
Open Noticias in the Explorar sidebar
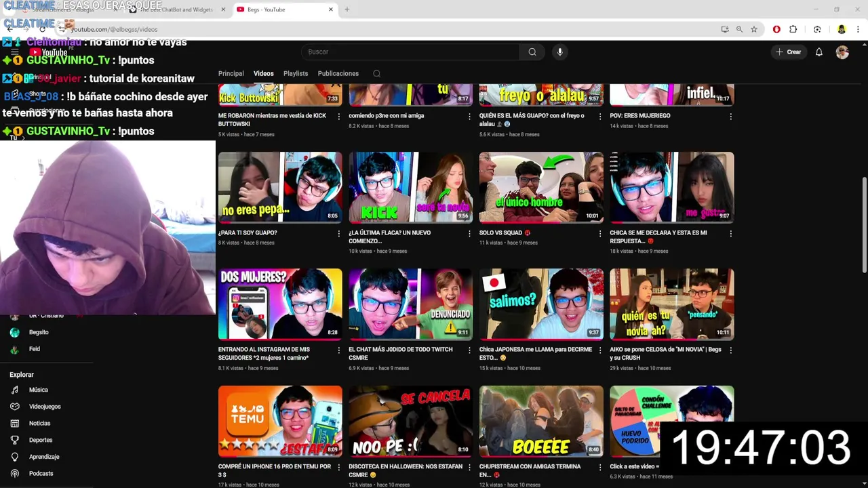[x=39, y=423]
